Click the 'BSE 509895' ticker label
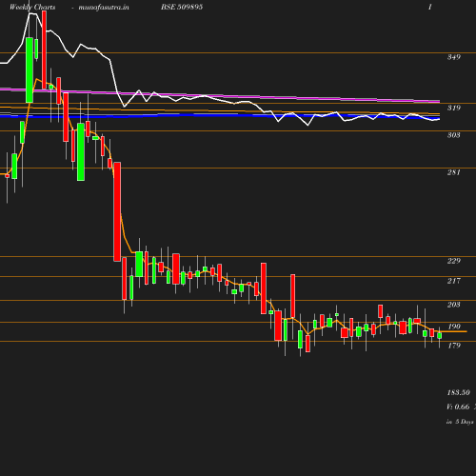Screen dimensions: 476x476 point(182,7)
